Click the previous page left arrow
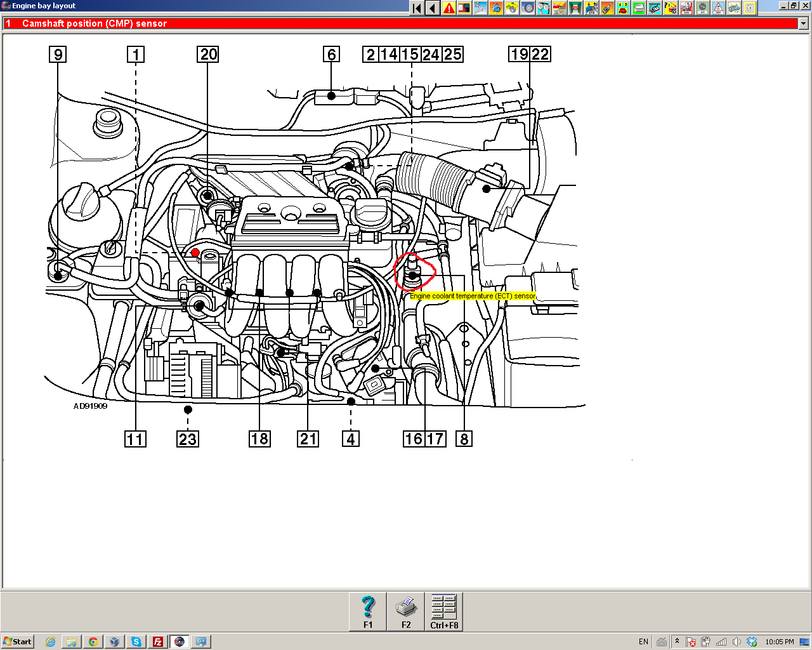812x650 pixels. [433, 8]
